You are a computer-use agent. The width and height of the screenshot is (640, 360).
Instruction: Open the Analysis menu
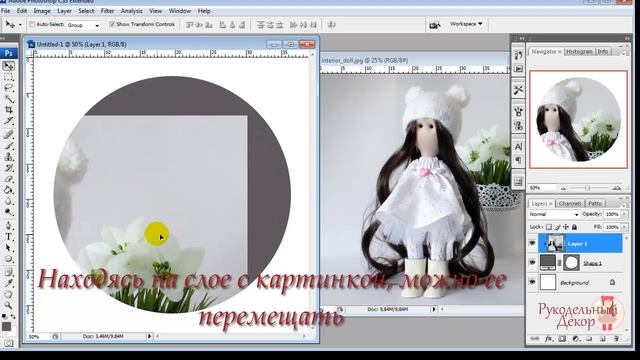[x=131, y=11]
